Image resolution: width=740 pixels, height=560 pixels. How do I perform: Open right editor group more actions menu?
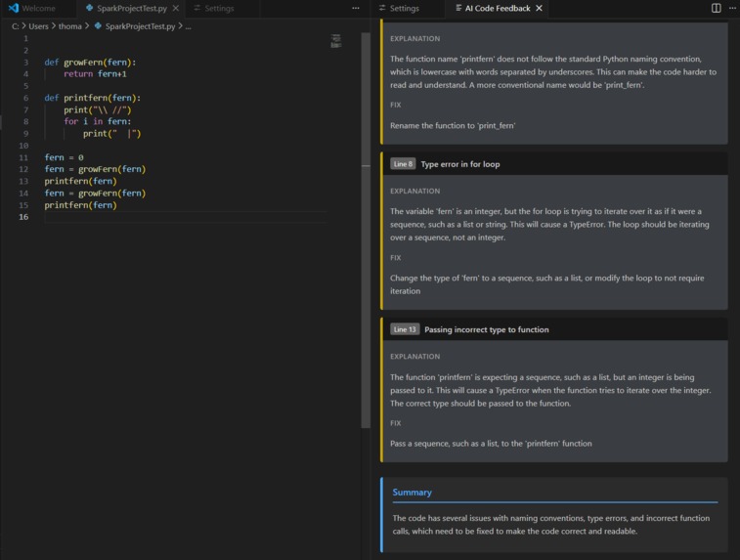732,8
